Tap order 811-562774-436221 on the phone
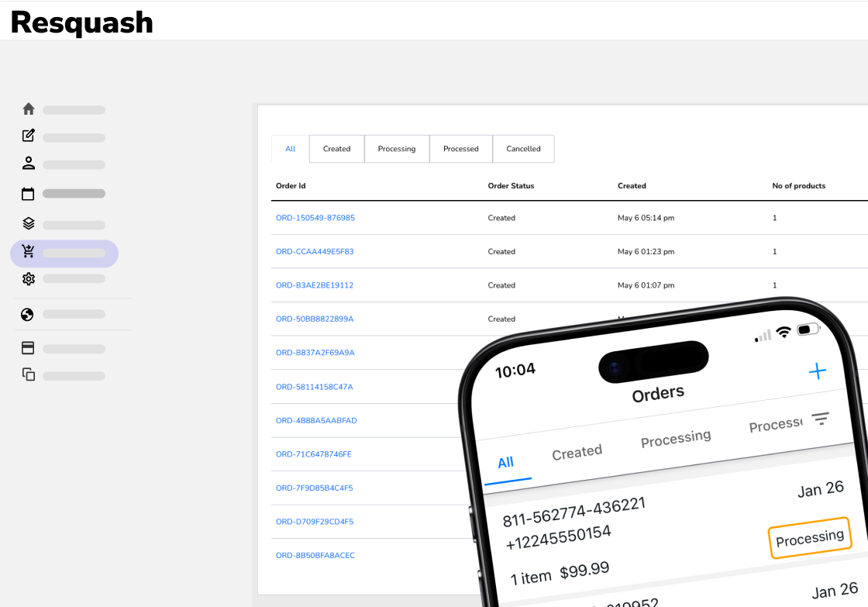 coord(573,512)
